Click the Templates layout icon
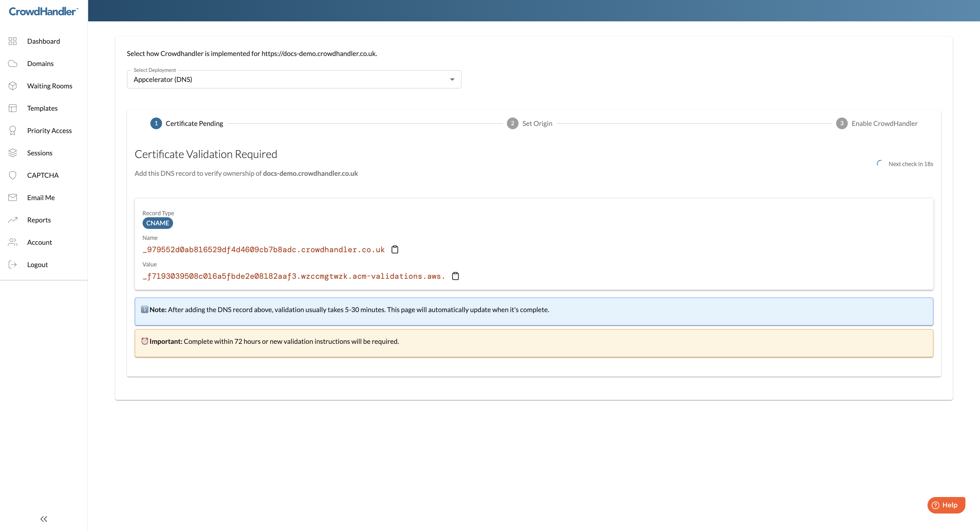The image size is (980, 531). click(13, 108)
